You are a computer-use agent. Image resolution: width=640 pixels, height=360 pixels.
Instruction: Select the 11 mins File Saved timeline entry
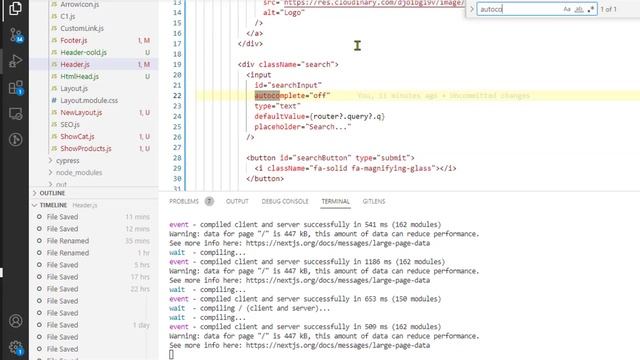(94, 217)
